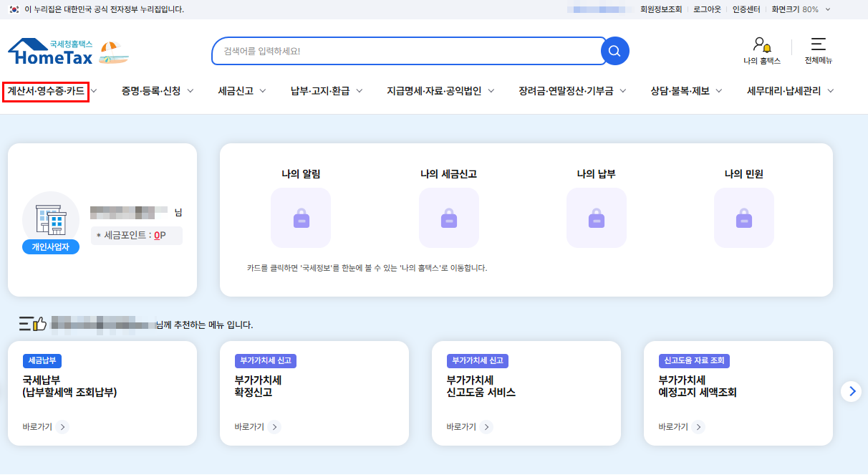
Task: Open the 상담·불복·제보 menu
Action: pyautogui.click(x=685, y=91)
